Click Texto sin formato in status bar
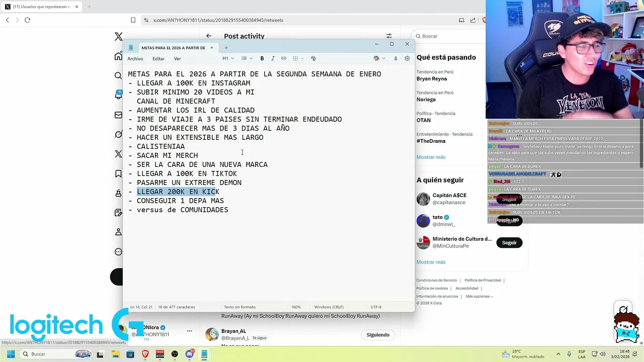644x362 pixels. (x=239, y=307)
